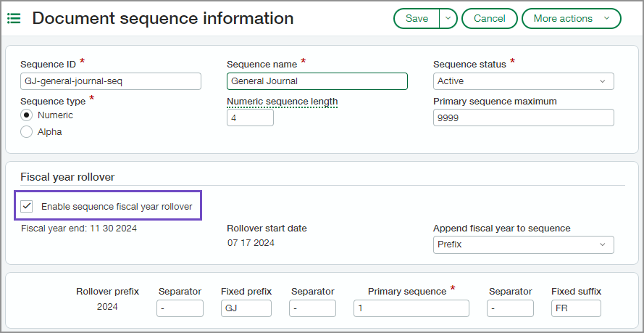This screenshot has height=333, width=644.
Task: Click the Numeric sequence length field
Action: click(x=250, y=118)
